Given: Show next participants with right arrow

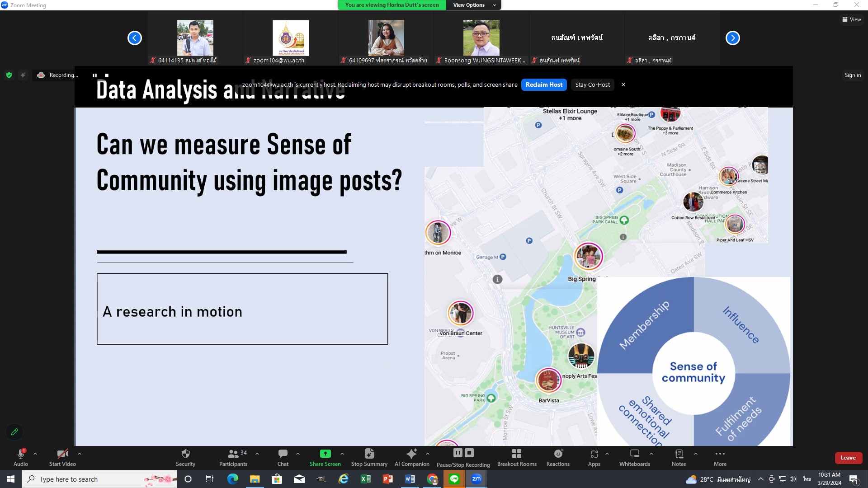Looking at the screenshot, I should 732,38.
